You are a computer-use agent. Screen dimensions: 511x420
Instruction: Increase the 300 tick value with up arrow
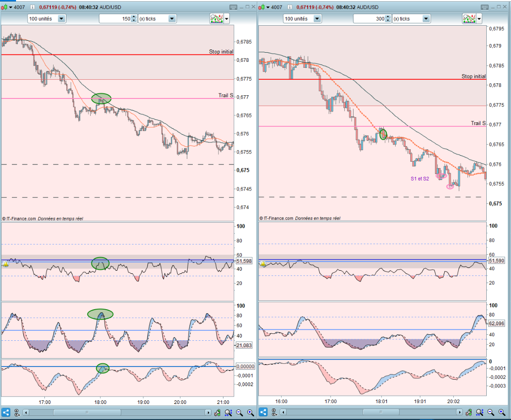[x=387, y=16]
